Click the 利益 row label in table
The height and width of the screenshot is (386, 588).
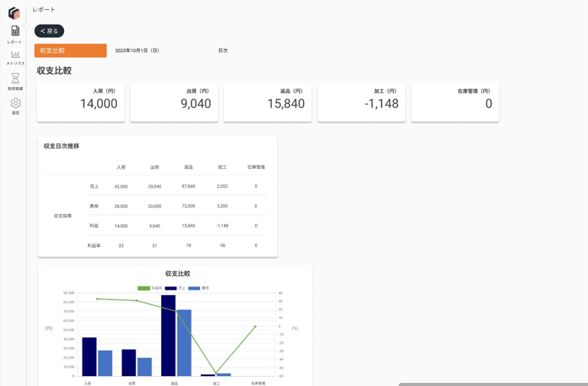click(x=94, y=225)
